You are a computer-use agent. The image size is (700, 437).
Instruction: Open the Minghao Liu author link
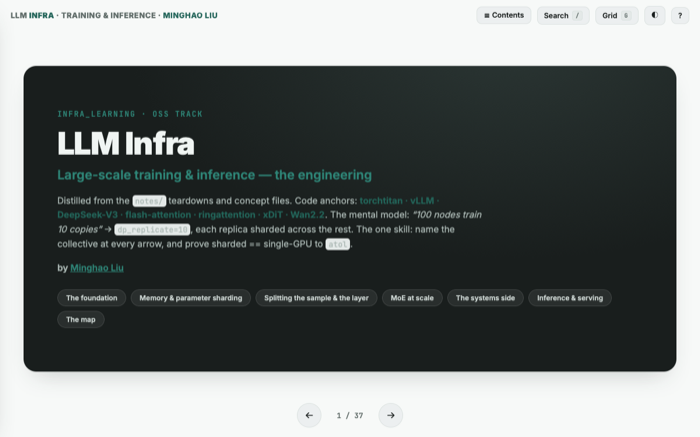point(97,268)
